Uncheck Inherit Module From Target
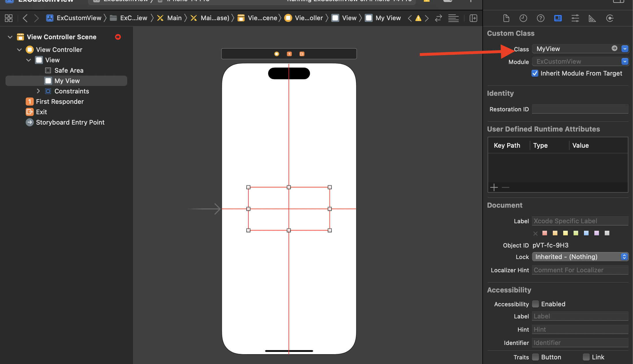The image size is (633, 364). pyautogui.click(x=535, y=73)
